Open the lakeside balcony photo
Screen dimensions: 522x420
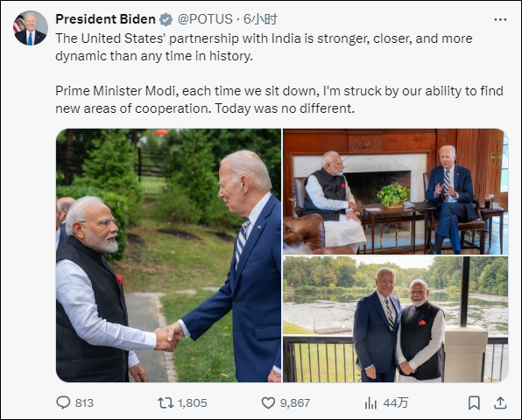[x=396, y=319]
